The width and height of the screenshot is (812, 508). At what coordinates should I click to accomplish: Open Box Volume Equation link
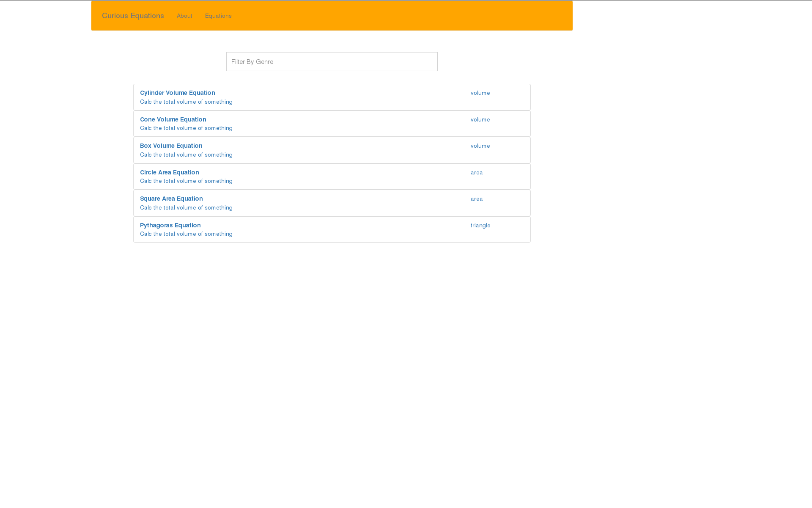(x=171, y=146)
